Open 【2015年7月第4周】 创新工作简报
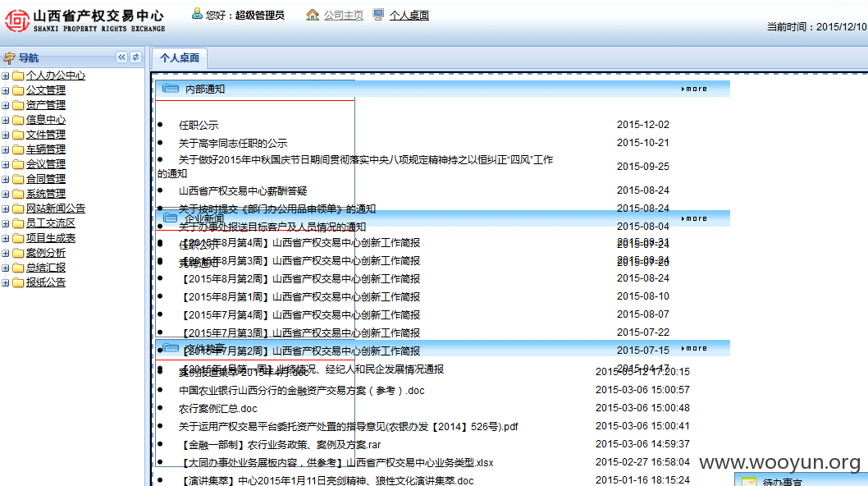Screen dimensions: 868x486 pyautogui.click(x=299, y=314)
